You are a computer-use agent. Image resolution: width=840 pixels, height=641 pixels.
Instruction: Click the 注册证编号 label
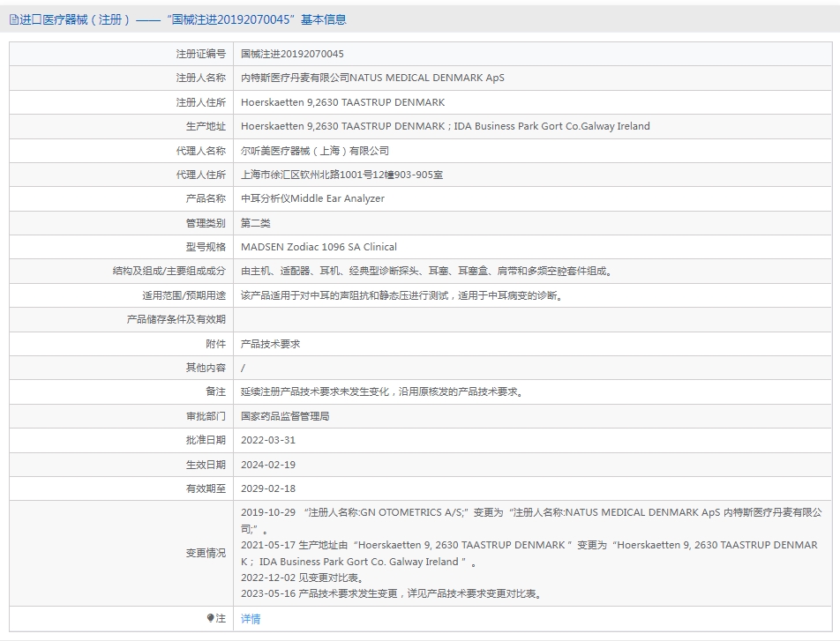tap(201, 54)
